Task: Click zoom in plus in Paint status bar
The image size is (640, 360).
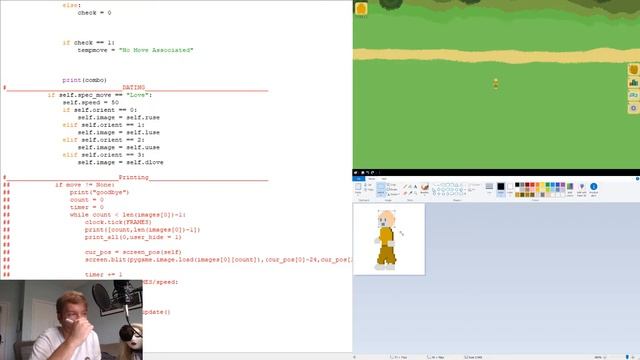Action: 633,357
